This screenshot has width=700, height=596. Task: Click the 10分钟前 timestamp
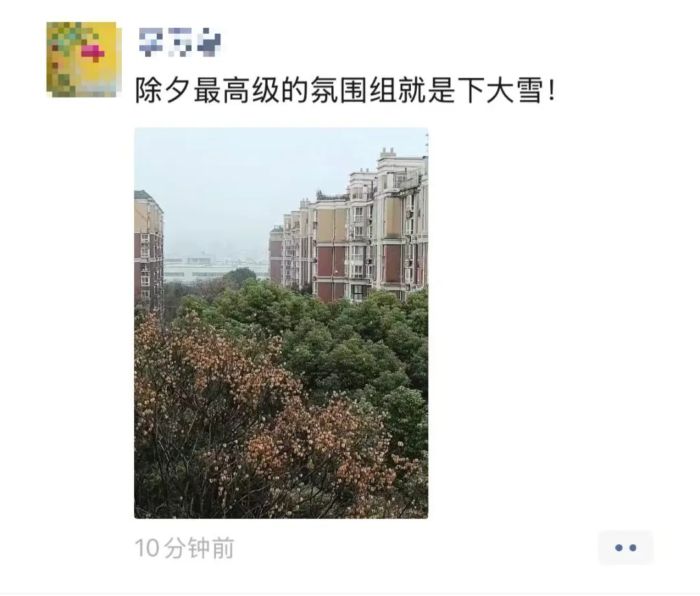point(184,548)
